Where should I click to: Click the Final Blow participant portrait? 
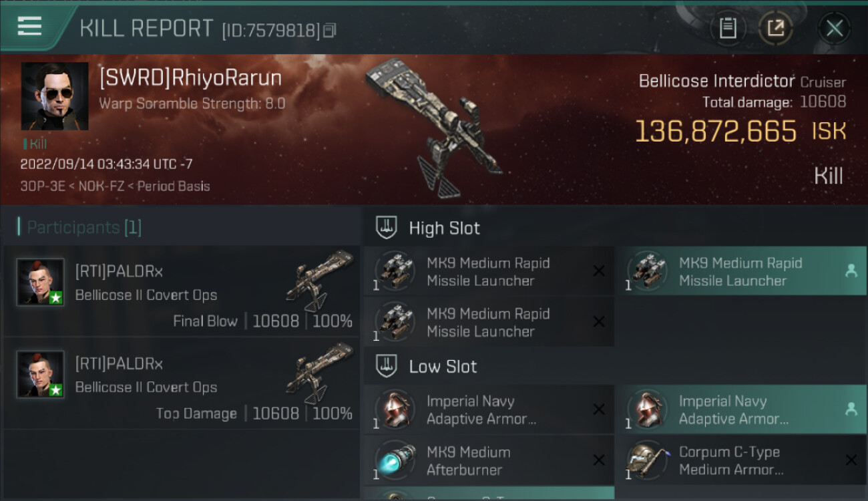point(40,282)
